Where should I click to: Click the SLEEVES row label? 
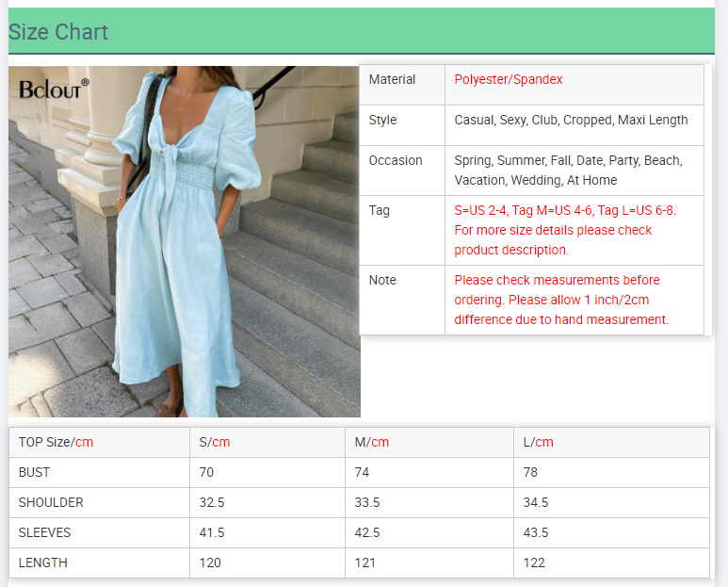(x=44, y=532)
